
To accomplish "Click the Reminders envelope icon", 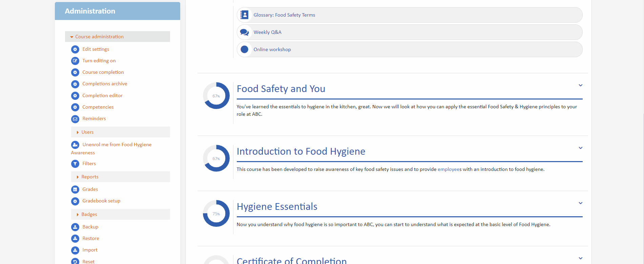I will (75, 119).
